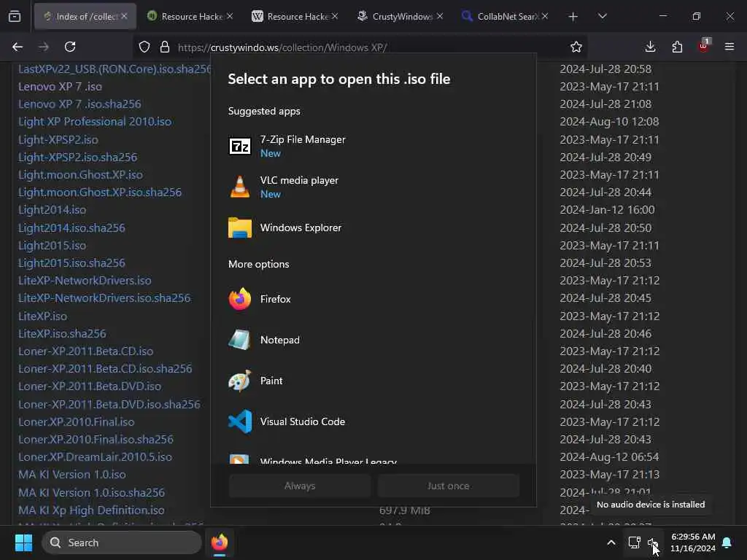
Task: Choose 7-Zip File Manager to open the iso
Action: tap(373, 146)
